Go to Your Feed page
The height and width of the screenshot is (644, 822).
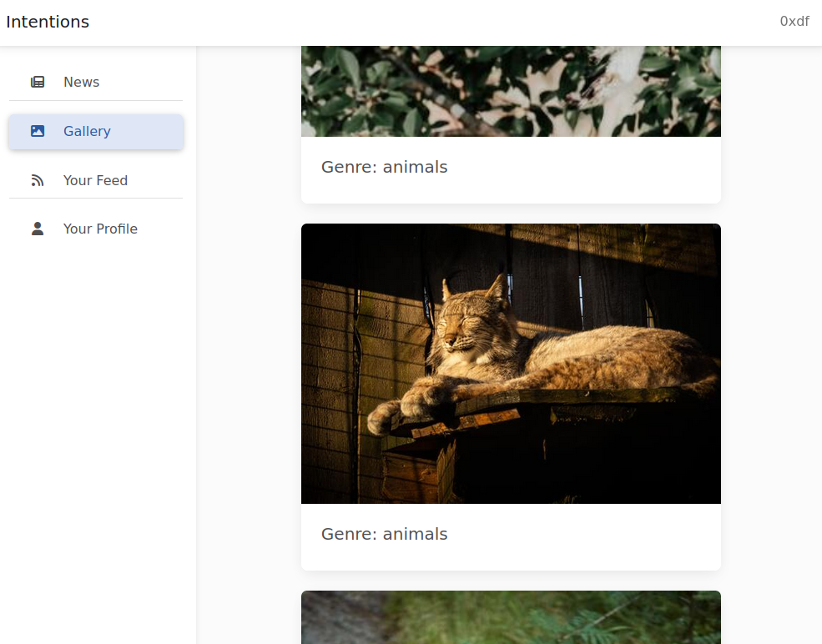pos(95,180)
